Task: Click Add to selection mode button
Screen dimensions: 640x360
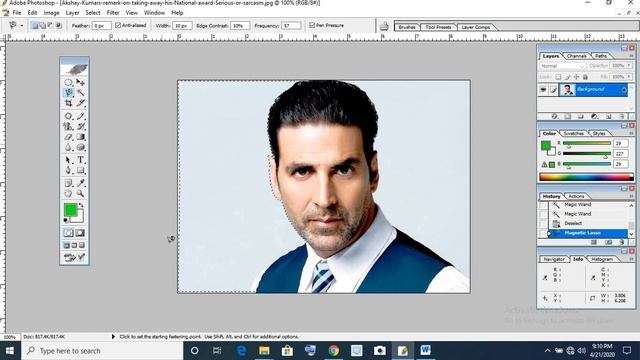Action: (x=43, y=25)
